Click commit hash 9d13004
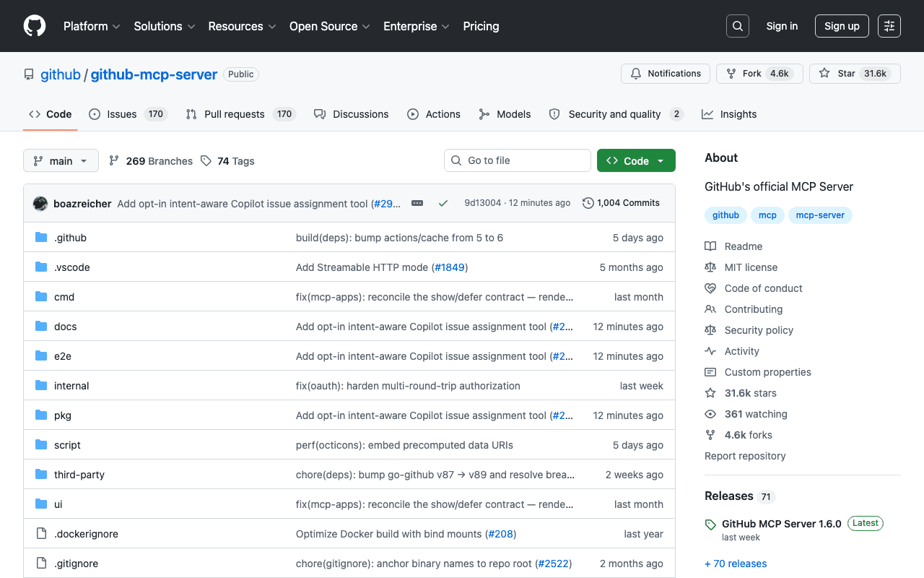 pos(482,203)
